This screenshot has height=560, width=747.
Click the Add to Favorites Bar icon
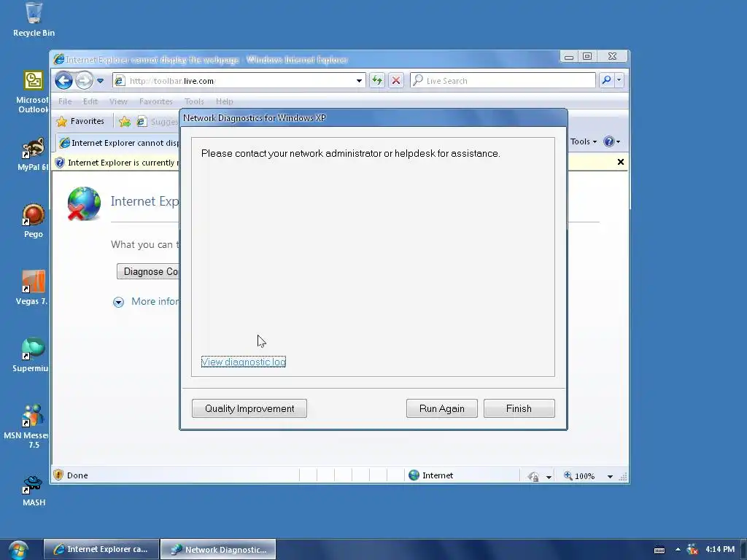point(125,122)
